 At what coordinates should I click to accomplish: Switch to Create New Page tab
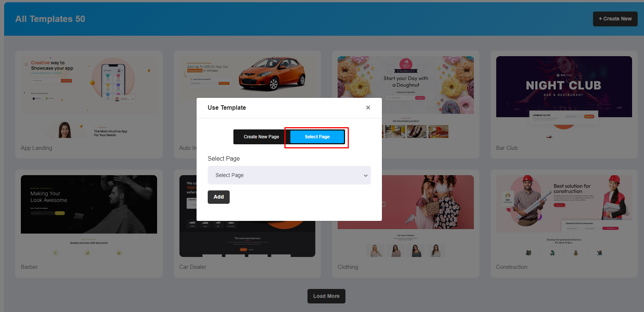pos(261,137)
